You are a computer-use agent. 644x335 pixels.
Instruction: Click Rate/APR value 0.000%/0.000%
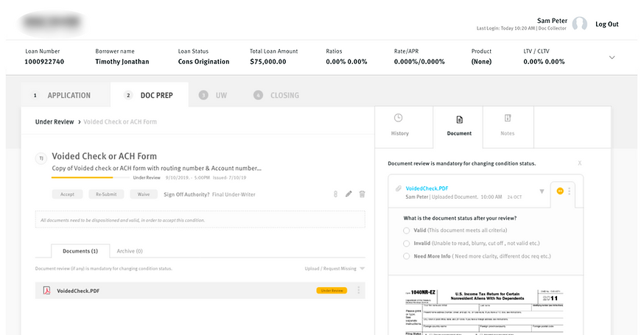click(419, 62)
